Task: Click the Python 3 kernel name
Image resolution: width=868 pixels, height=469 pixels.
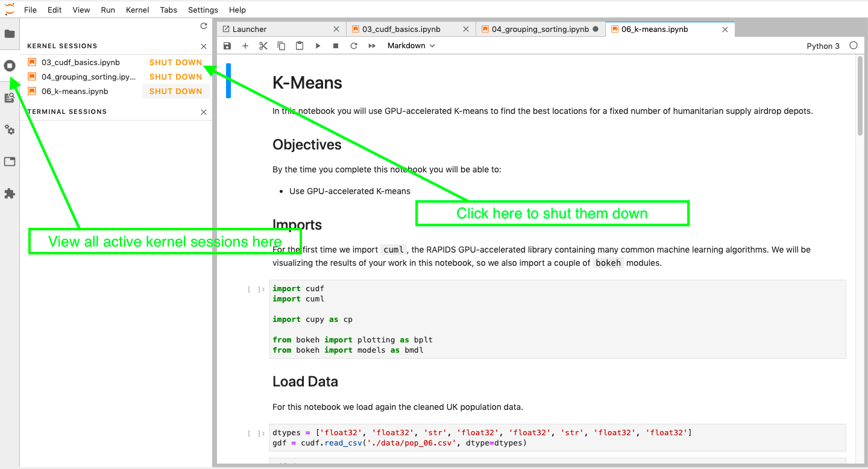Action: pos(823,46)
